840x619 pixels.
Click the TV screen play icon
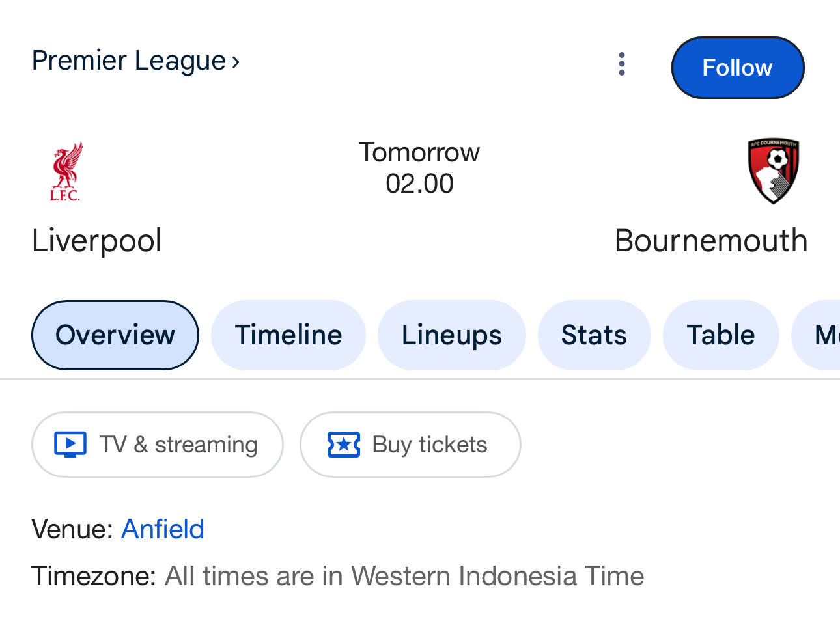click(x=70, y=445)
